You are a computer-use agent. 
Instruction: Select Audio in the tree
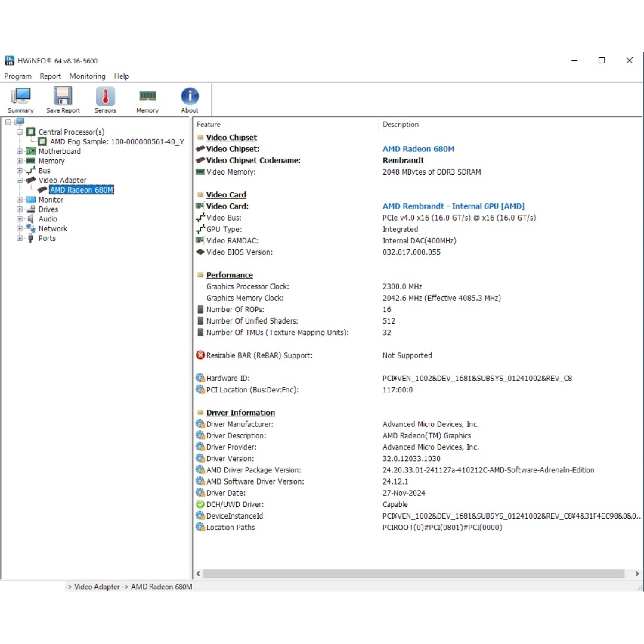tap(48, 219)
